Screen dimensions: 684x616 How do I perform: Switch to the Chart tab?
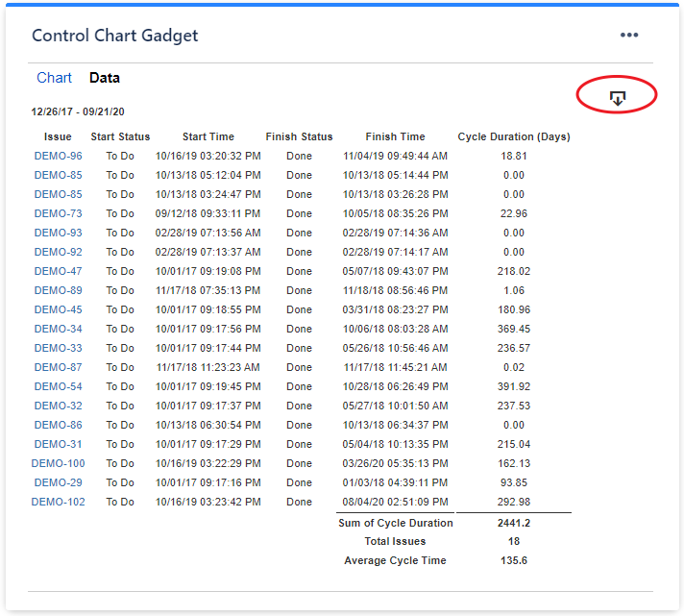click(54, 78)
